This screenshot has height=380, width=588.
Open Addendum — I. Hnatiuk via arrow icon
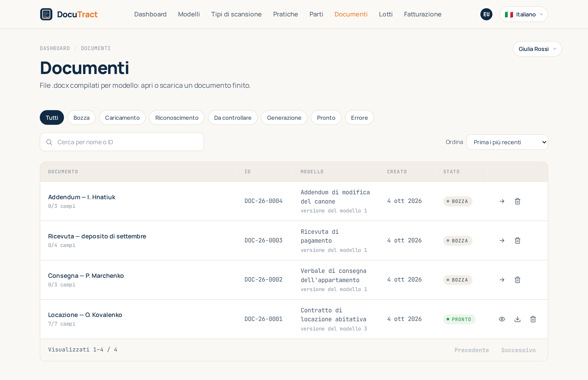pos(502,201)
